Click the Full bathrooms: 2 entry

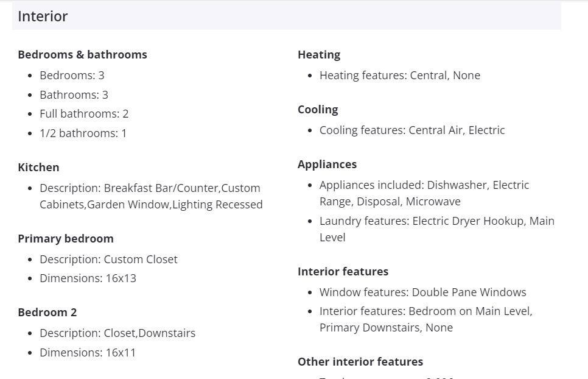tap(84, 114)
